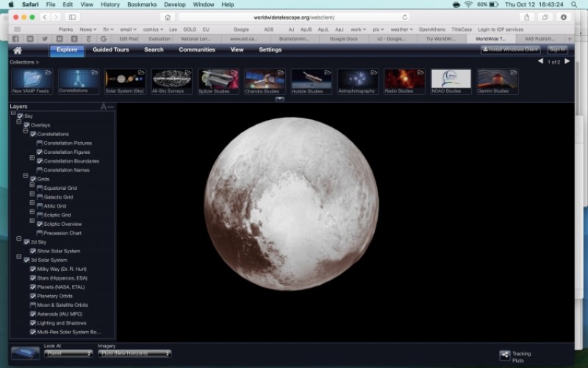Go back with Safari's back arrow
Viewport: 588px width, 368px height.
click(x=45, y=17)
